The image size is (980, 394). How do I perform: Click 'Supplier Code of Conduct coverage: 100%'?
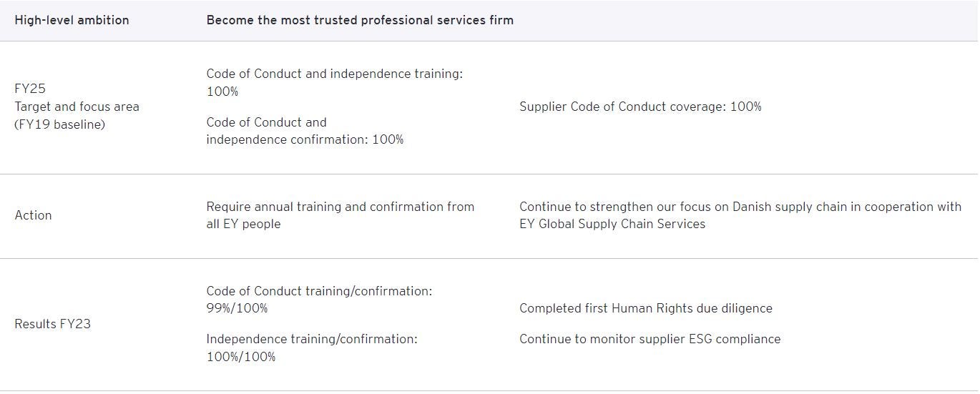(640, 107)
